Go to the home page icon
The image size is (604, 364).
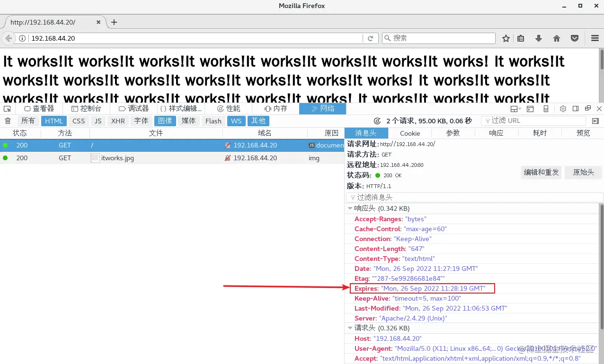click(x=557, y=38)
